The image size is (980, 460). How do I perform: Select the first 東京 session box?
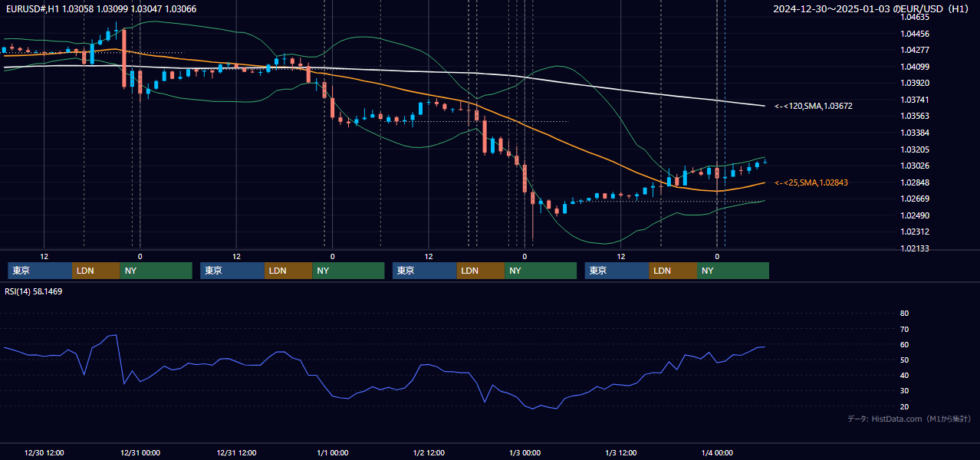pos(40,271)
